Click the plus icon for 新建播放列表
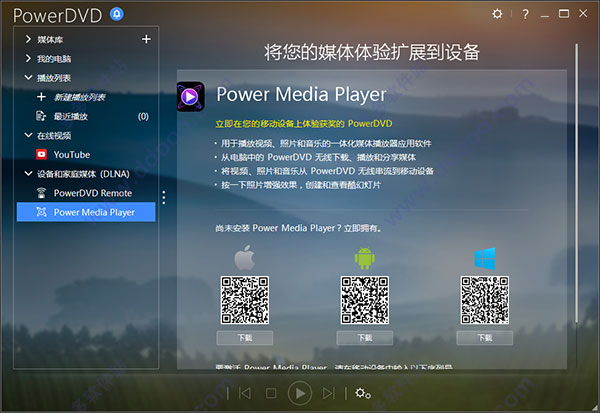This screenshot has height=413, width=600. click(x=41, y=96)
